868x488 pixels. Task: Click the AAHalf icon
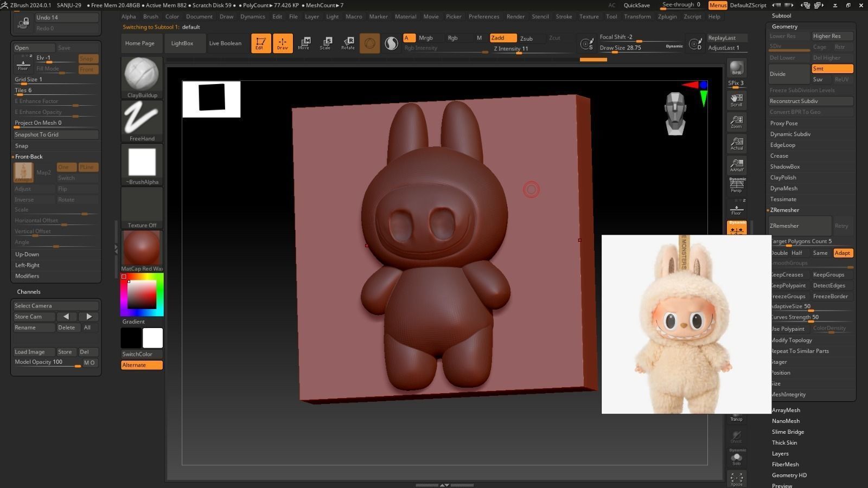(x=736, y=165)
